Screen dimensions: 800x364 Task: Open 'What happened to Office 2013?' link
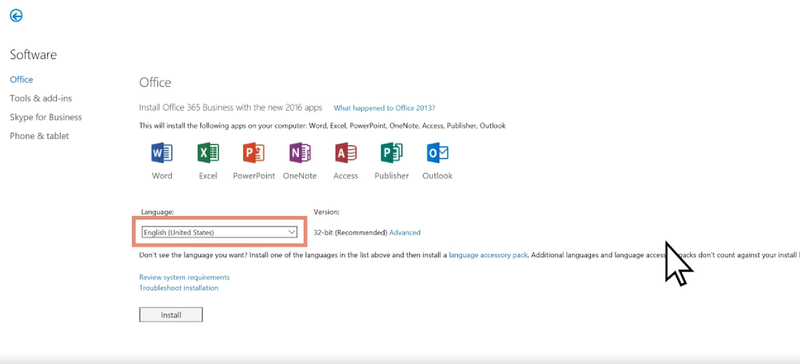click(384, 108)
